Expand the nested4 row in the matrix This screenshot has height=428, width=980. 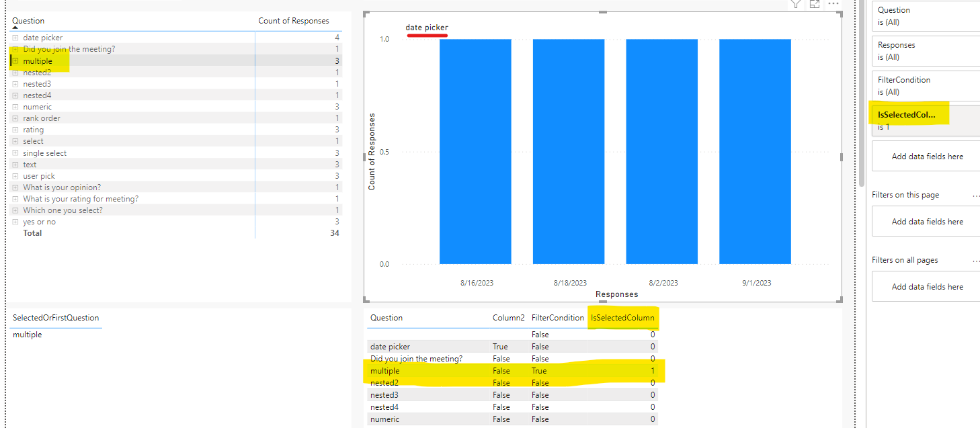(15, 95)
